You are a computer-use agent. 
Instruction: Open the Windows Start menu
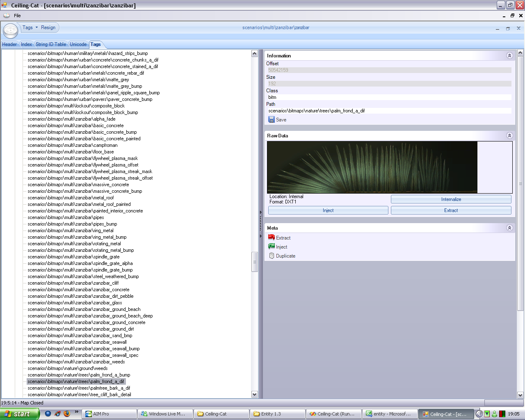19,414
